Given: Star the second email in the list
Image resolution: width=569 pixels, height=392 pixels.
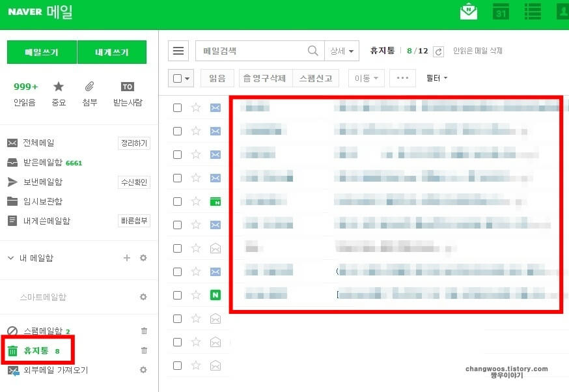Looking at the screenshot, I should click(196, 131).
